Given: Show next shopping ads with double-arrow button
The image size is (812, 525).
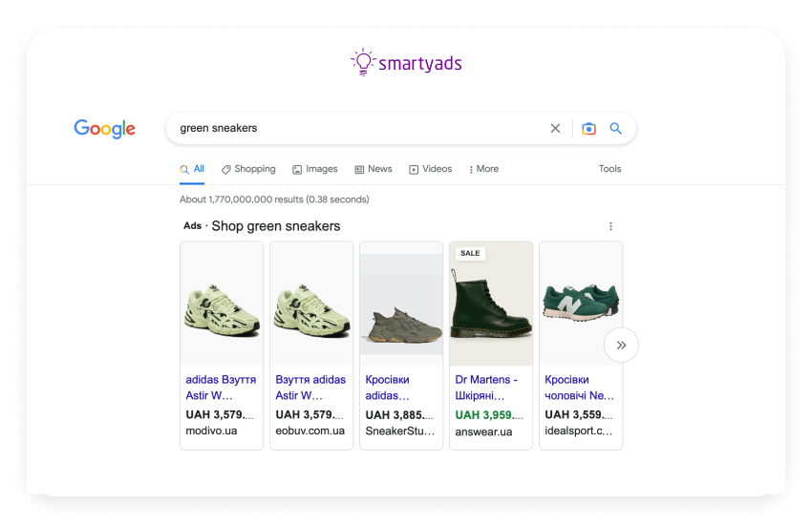Looking at the screenshot, I should click(621, 345).
